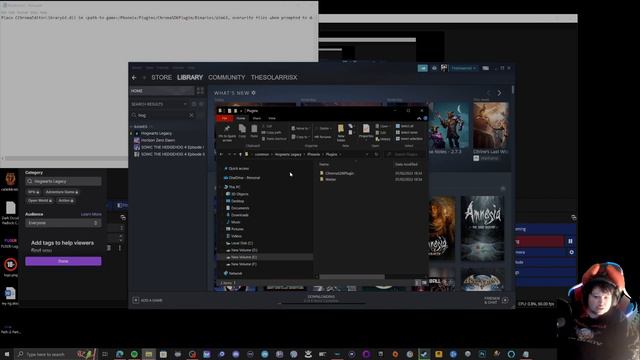640x360 pixels.
Task: Open File Explorer from the taskbar
Action: pyautogui.click(x=149, y=354)
